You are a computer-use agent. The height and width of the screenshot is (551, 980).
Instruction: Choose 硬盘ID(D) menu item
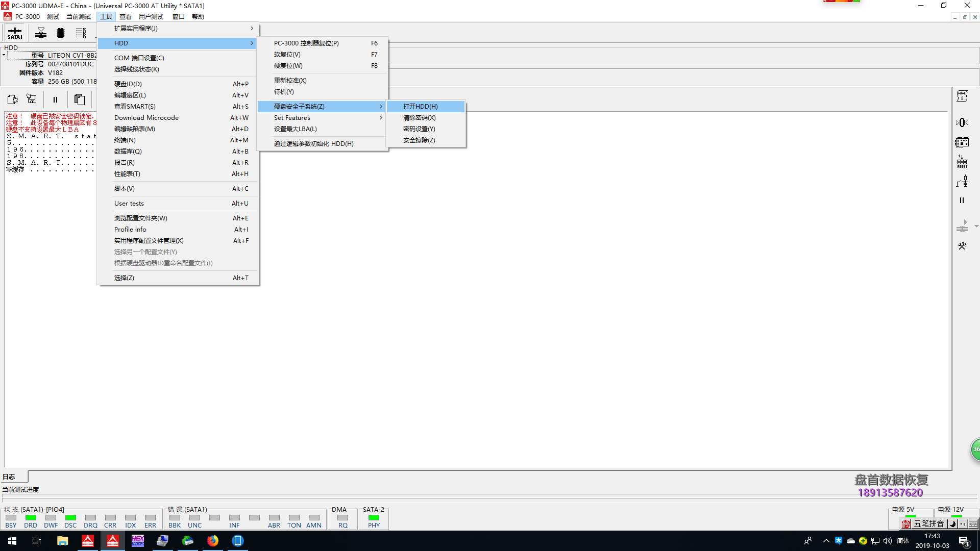coord(178,84)
